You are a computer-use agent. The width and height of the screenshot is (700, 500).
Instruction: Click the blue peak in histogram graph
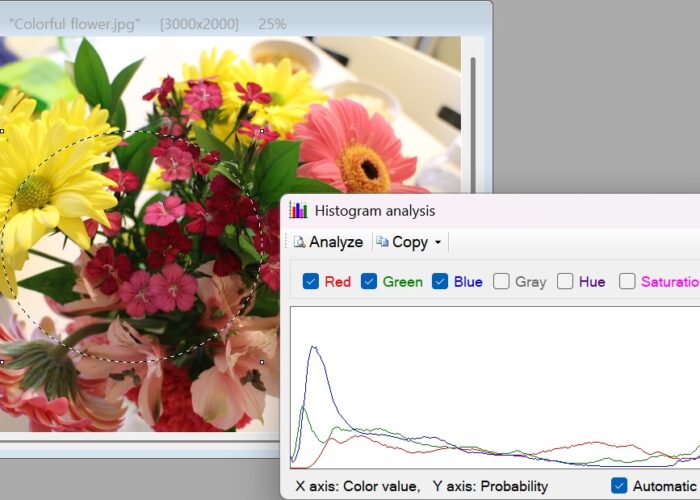tap(314, 347)
